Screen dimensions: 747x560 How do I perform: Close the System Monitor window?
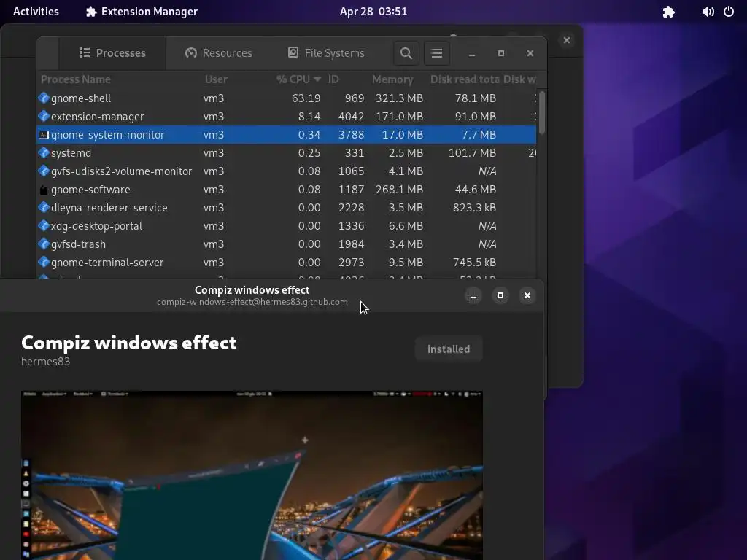530,53
